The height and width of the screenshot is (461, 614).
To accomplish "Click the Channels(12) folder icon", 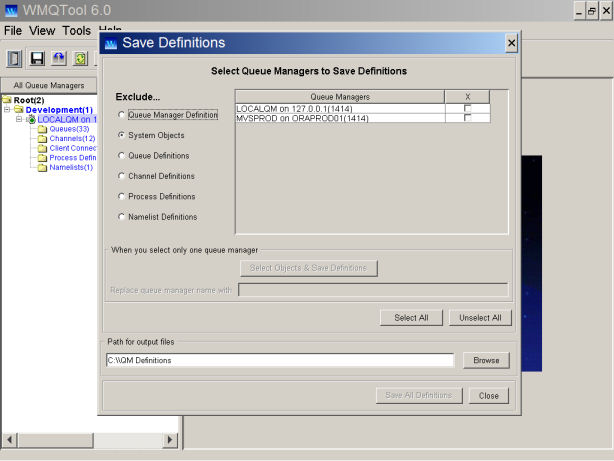I will click(42, 139).
